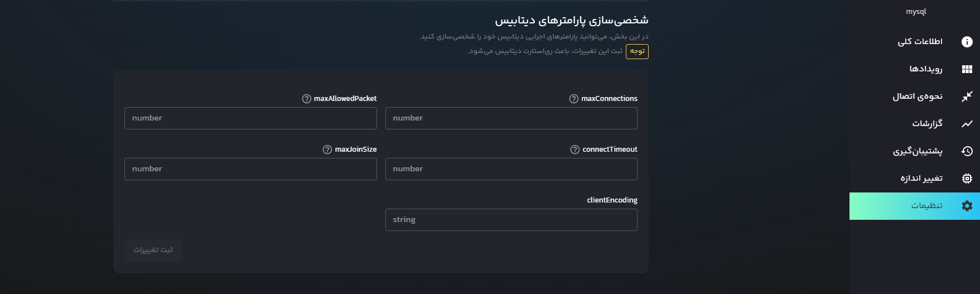Click the resize chip icon in sidebar
This screenshot has height=294, width=980.
pos(967,179)
